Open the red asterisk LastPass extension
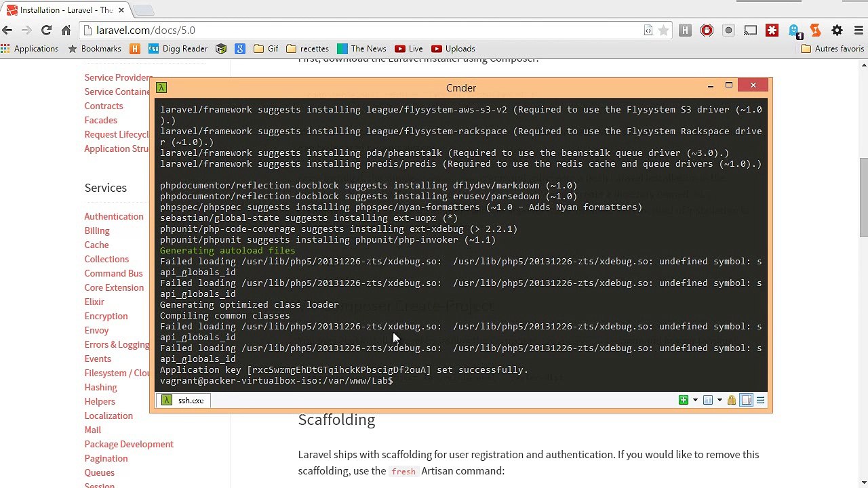This screenshot has height=488, width=868. pos(772,30)
